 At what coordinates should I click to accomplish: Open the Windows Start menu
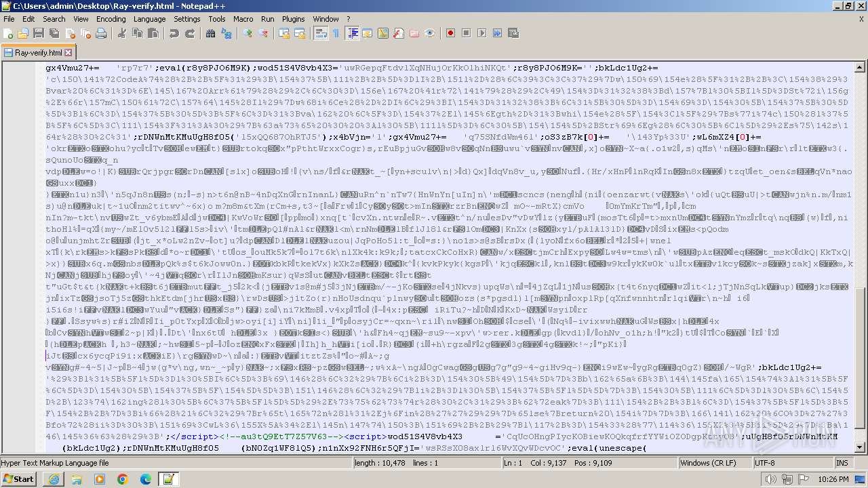[18, 479]
